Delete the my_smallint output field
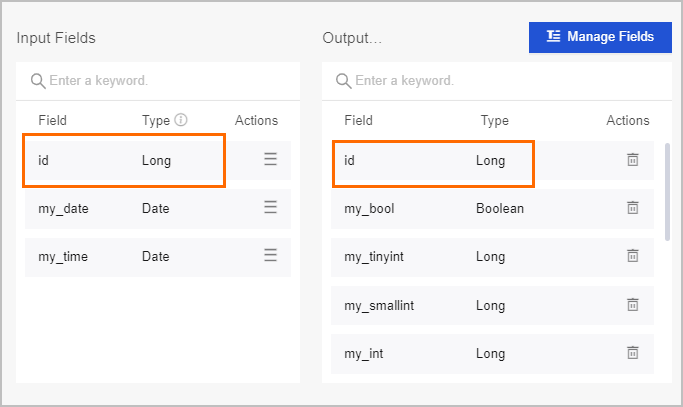Image resolution: width=683 pixels, height=407 pixels. pos(632,305)
